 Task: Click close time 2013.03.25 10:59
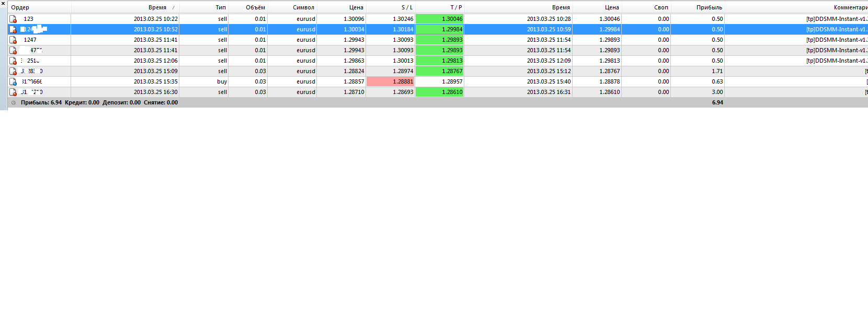(549, 29)
